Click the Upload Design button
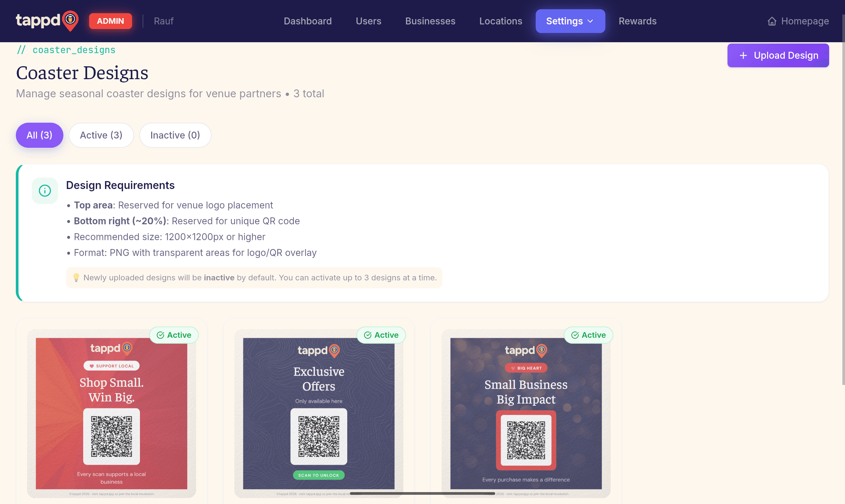This screenshot has height=504, width=845. coord(778,55)
